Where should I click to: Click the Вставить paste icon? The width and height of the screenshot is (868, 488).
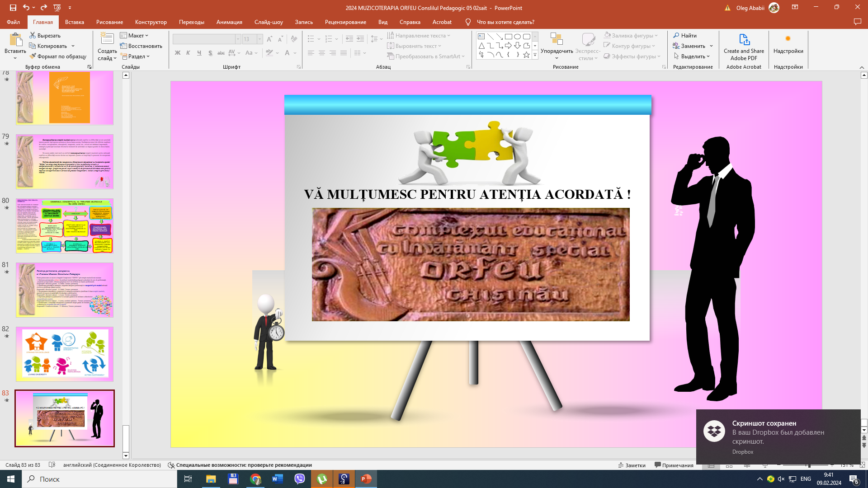point(15,40)
